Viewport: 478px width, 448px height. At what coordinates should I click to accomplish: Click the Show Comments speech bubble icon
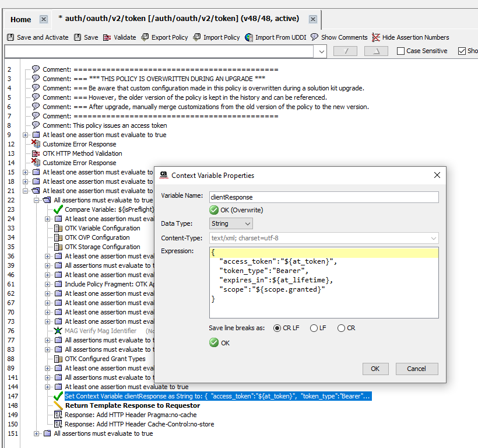315,37
